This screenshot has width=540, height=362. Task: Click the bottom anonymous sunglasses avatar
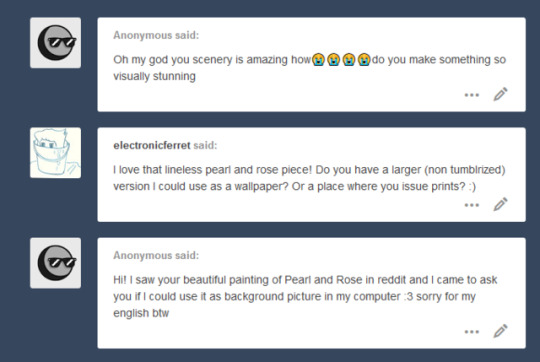[x=55, y=263]
